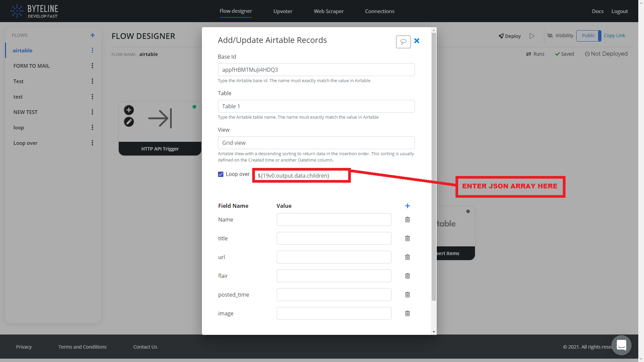
Task: Toggle Public visibility switch
Action: pyautogui.click(x=589, y=36)
